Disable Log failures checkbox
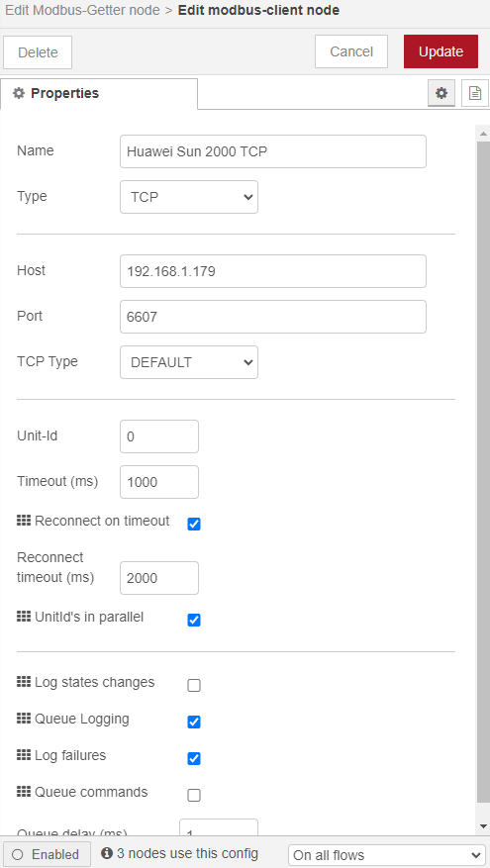 click(194, 758)
